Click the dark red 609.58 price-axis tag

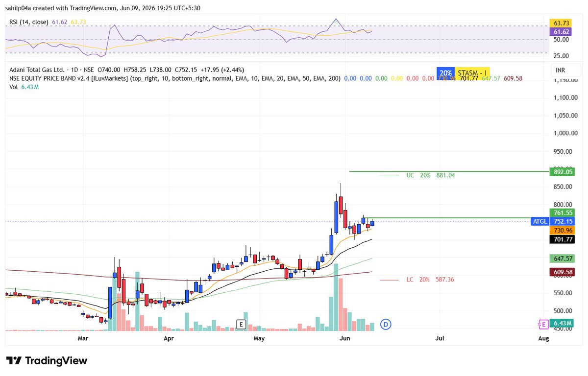563,272
